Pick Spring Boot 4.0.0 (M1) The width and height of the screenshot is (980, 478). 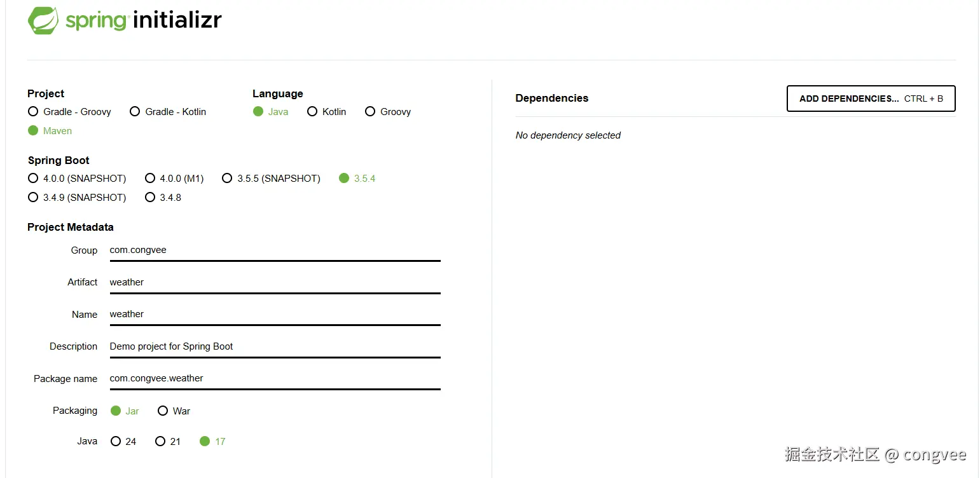pos(174,179)
